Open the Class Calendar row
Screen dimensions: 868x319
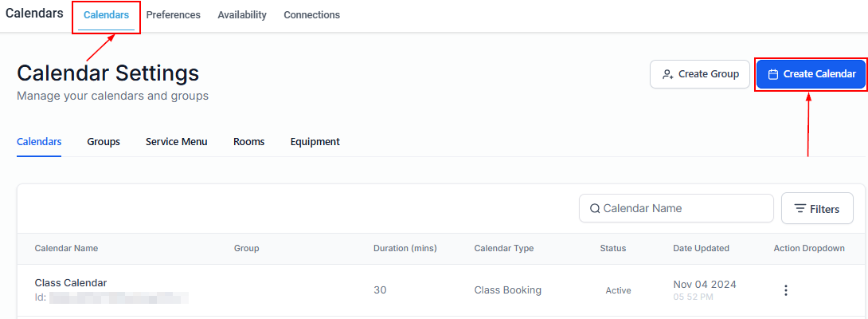(71, 283)
